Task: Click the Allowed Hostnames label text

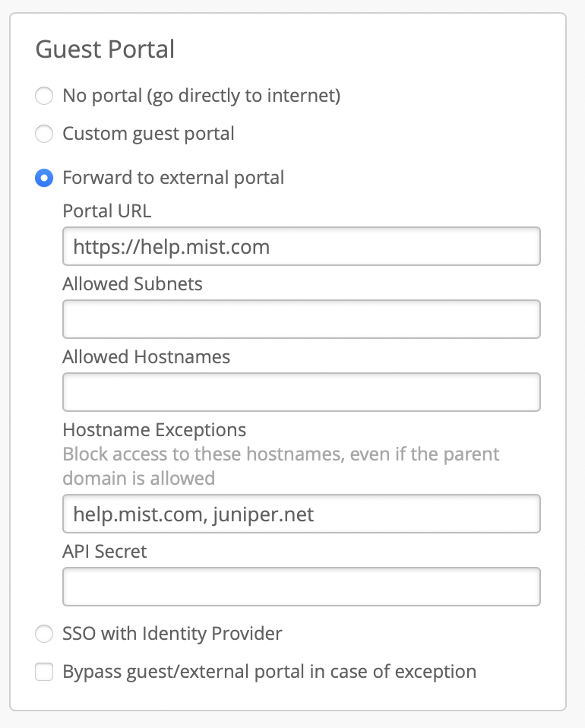Action: (x=146, y=356)
